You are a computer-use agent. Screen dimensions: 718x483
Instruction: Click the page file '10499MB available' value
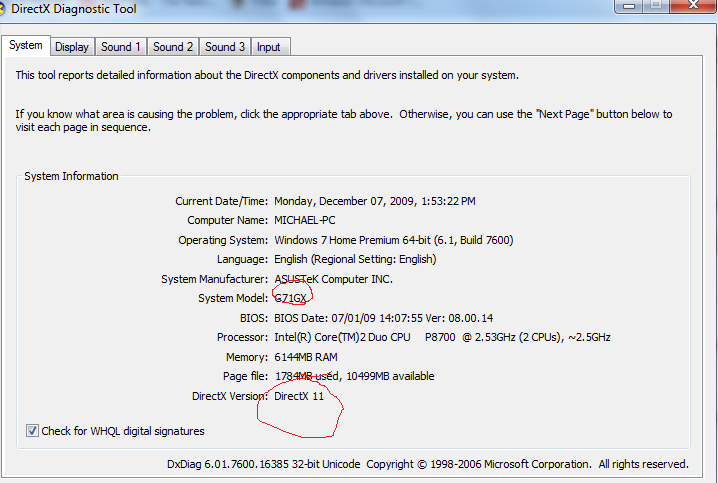click(x=390, y=376)
